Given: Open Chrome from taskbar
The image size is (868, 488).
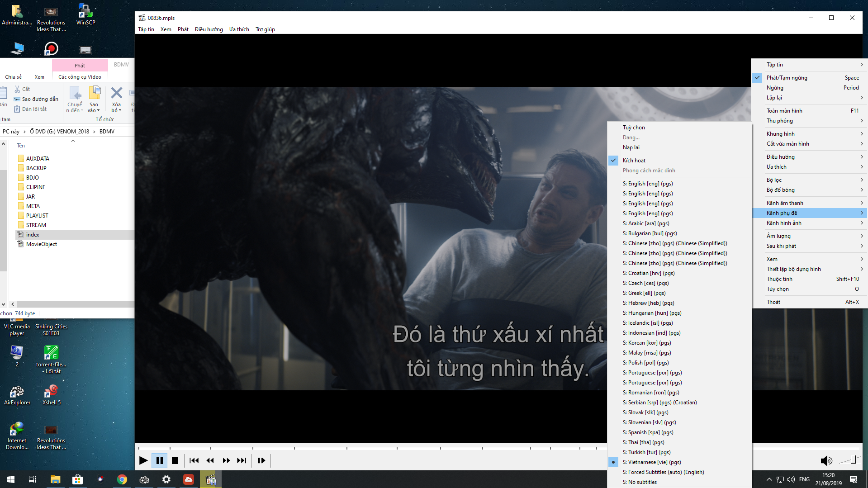Looking at the screenshot, I should coord(122,479).
